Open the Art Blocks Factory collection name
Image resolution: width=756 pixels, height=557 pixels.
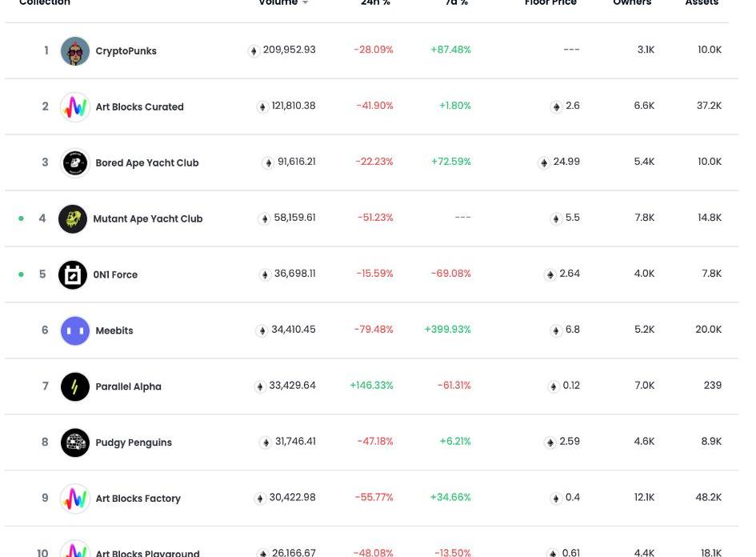(x=138, y=499)
